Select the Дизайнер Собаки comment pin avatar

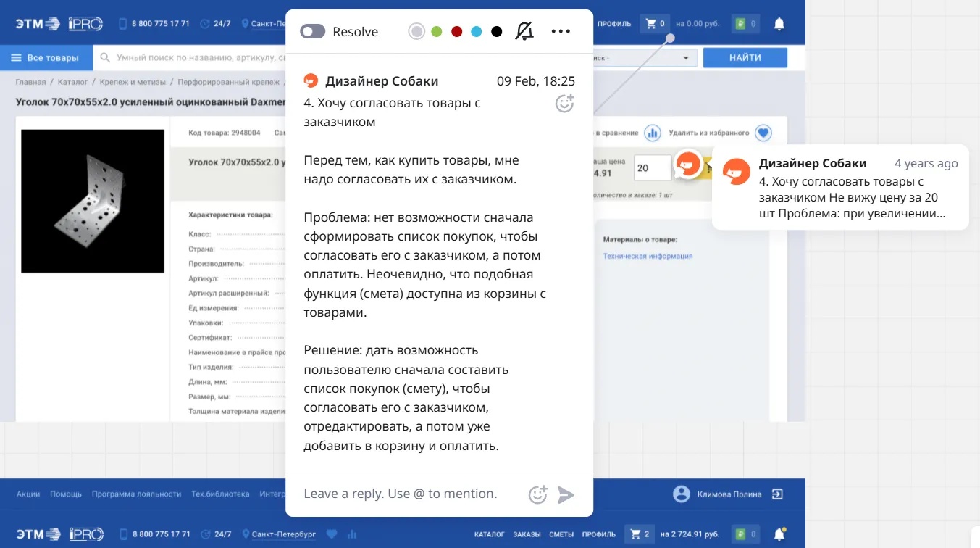[x=688, y=165]
